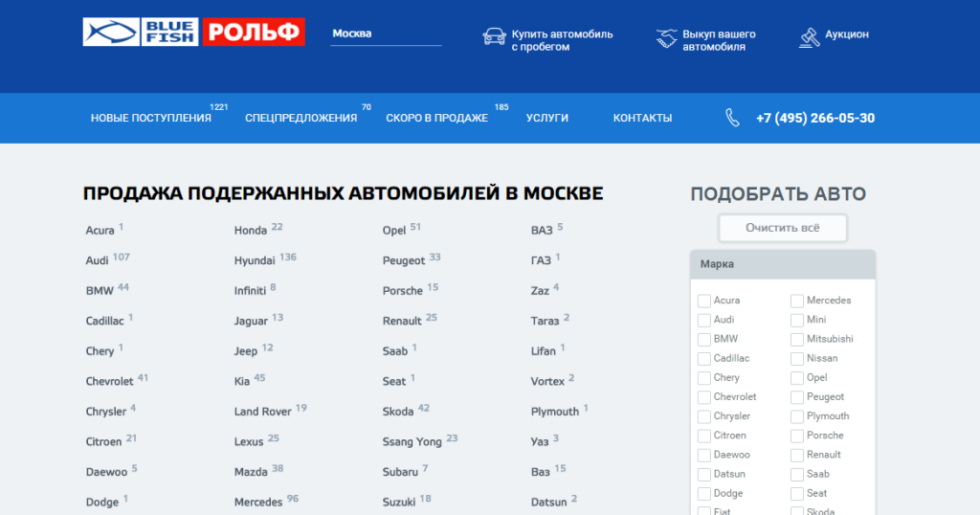Check the Citroen filter checkbox
This screenshot has width=980, height=515.
click(703, 437)
